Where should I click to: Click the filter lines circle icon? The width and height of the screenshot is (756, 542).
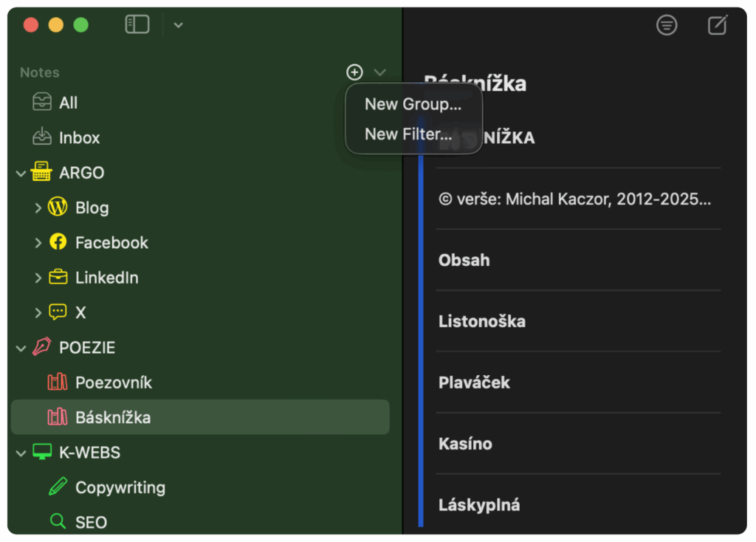(x=667, y=25)
